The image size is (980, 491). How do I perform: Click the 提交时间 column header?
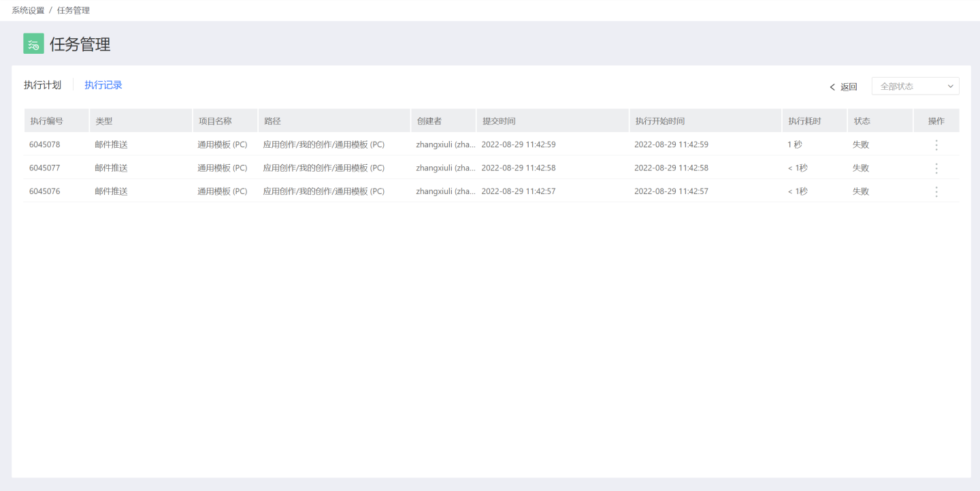point(499,121)
